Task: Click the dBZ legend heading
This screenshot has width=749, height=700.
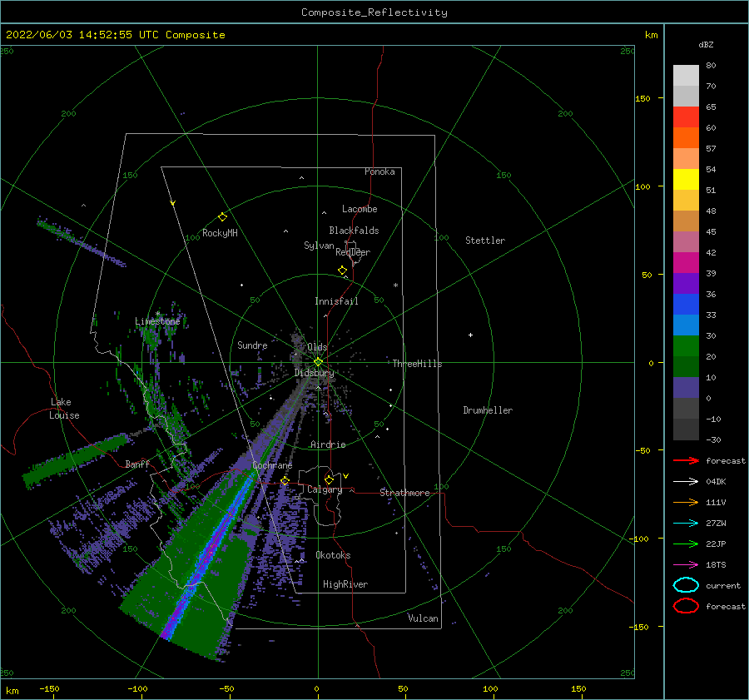Action: pyautogui.click(x=706, y=44)
